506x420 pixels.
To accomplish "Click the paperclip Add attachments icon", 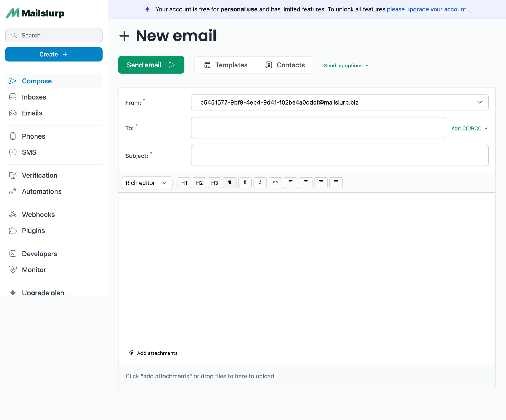I will pos(131,353).
